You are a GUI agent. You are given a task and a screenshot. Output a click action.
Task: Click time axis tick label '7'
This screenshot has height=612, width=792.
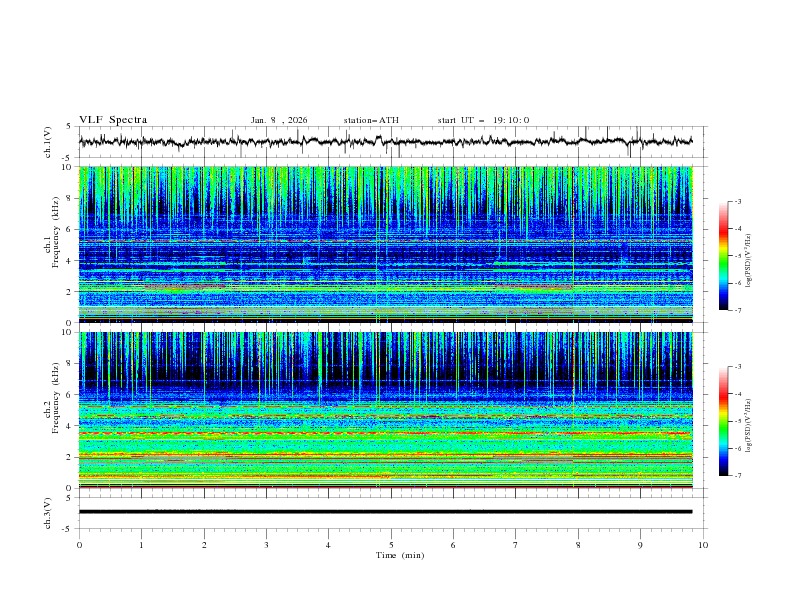tap(516, 545)
